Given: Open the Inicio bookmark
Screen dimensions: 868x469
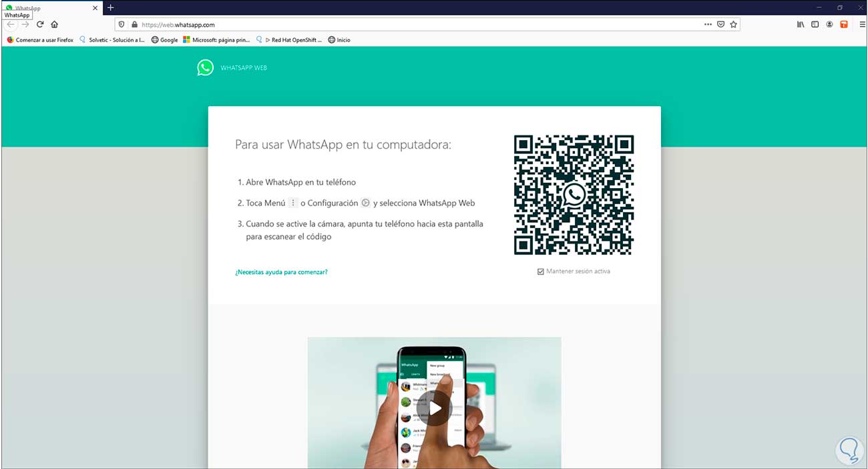Looking at the screenshot, I should 339,40.
